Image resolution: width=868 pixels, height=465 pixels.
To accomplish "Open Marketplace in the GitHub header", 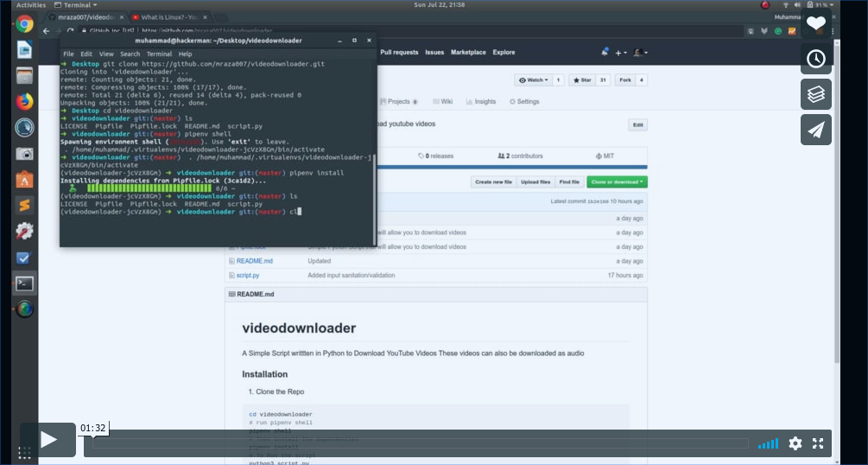I will click(x=468, y=52).
